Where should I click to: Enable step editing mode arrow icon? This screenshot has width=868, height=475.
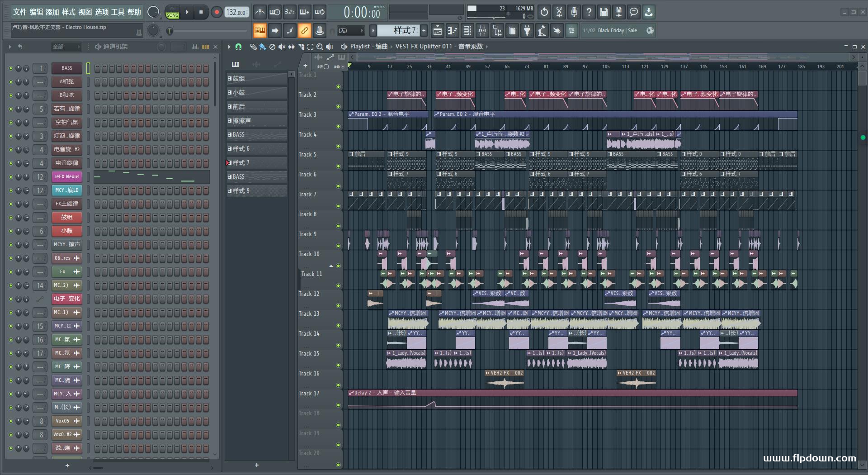(274, 31)
